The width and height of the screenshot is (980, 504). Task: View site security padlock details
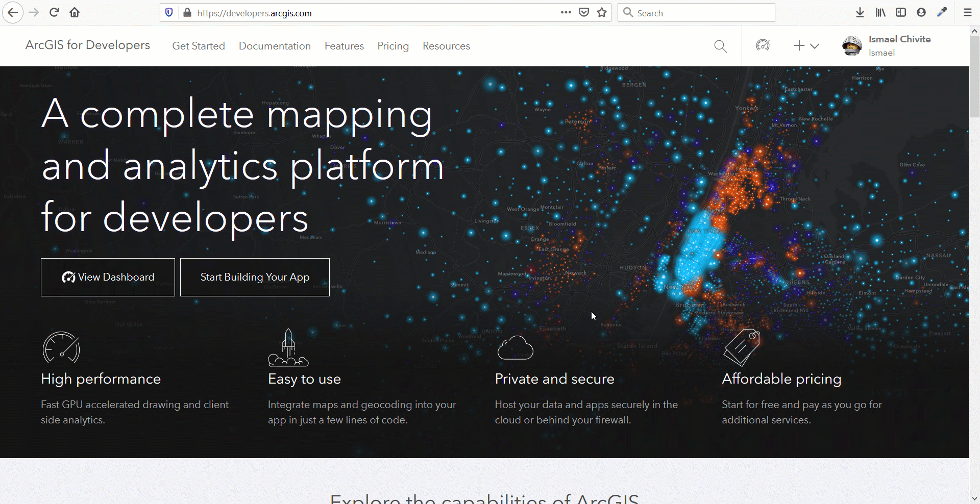187,13
